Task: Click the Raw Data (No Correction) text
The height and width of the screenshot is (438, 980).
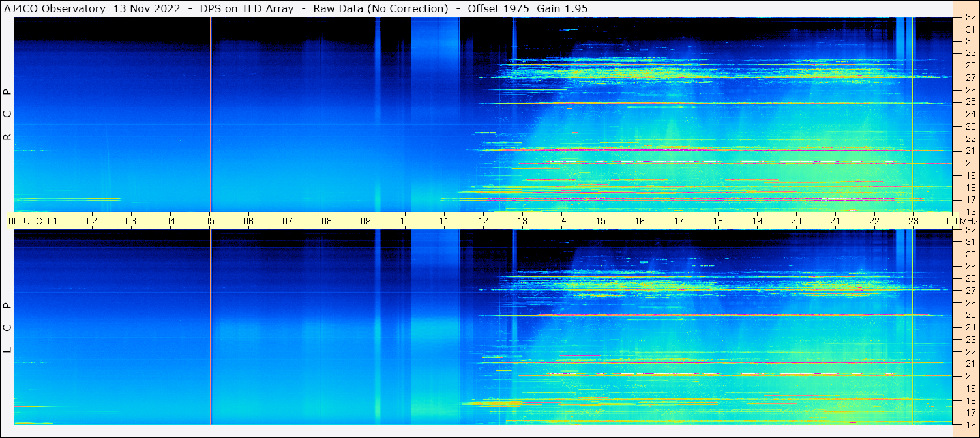Action: pos(380,8)
